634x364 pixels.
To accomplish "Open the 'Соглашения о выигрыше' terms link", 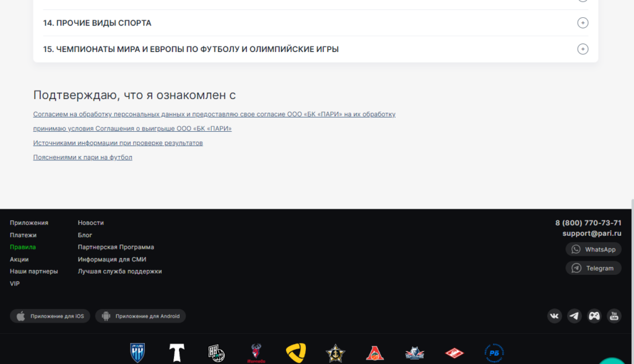I will point(132,129).
